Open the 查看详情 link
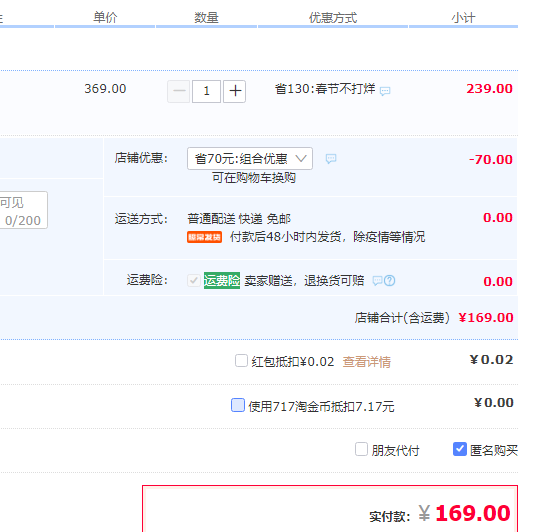This screenshot has width=534, height=532. [366, 362]
